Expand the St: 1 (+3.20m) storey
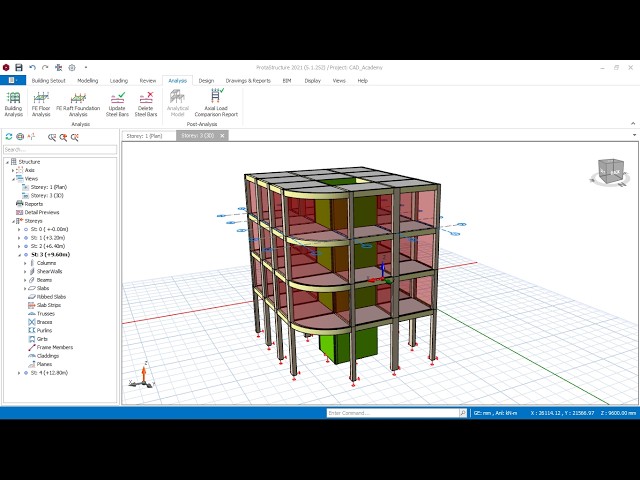Screen dimensions: 640x480 [19, 238]
